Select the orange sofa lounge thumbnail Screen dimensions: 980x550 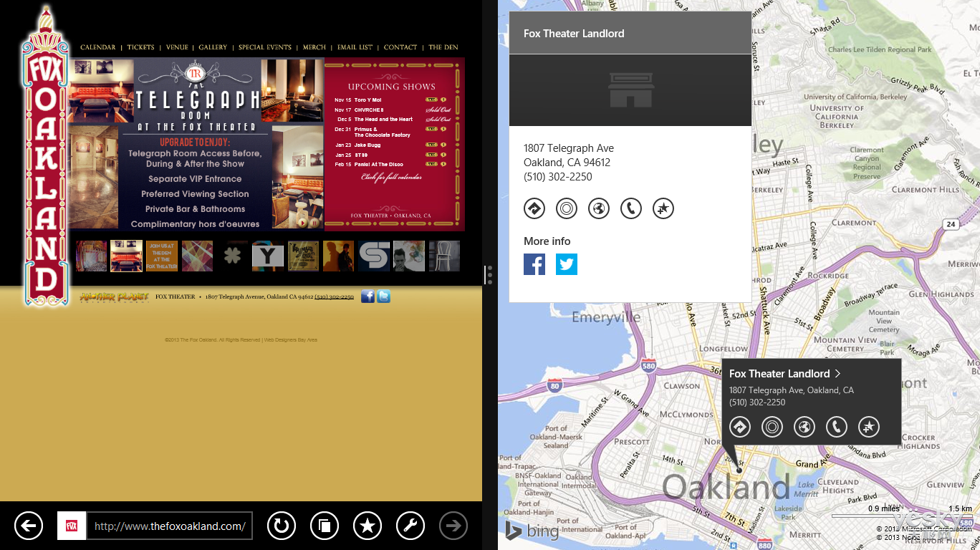pos(126,256)
